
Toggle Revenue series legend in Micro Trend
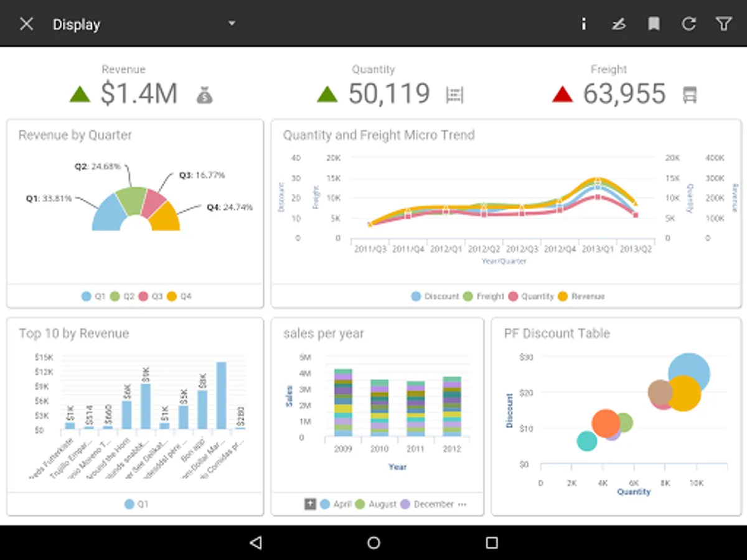click(x=581, y=297)
